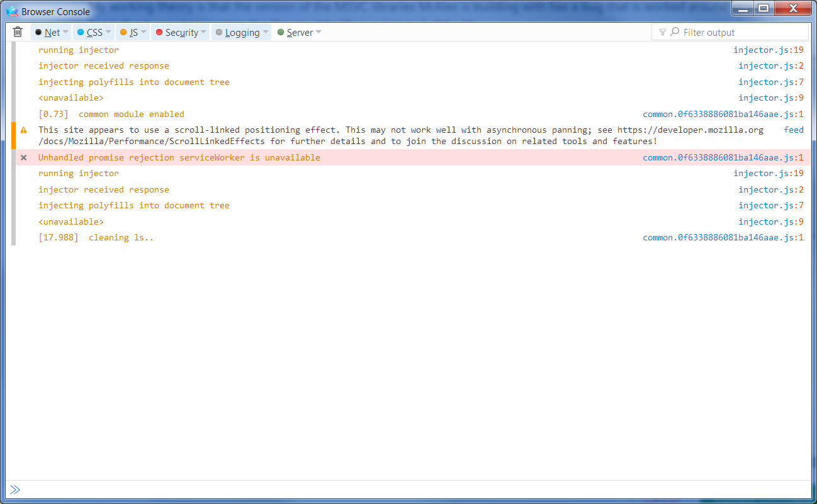Viewport: 817px width, 504px height.
Task: Click the error X icon on rejection row
Action: pos(23,157)
